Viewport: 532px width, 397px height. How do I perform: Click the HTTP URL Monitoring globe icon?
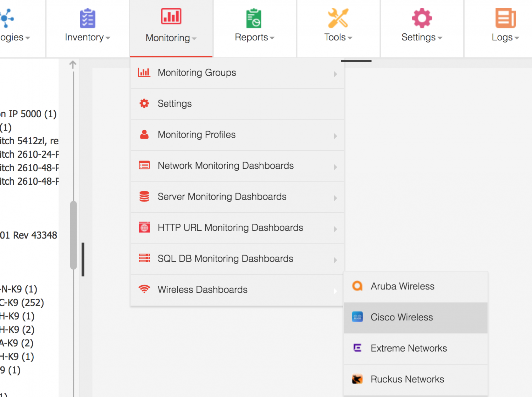(x=144, y=227)
